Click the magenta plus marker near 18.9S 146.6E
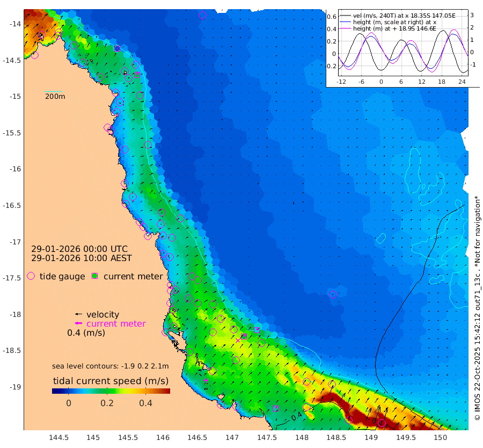This screenshot has height=448, width=483. tap(206, 381)
